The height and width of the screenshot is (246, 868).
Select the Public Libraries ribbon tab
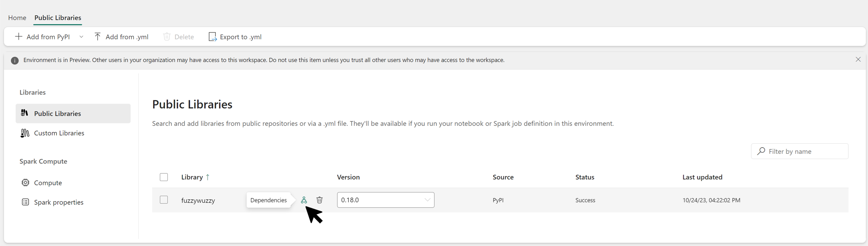point(58,17)
